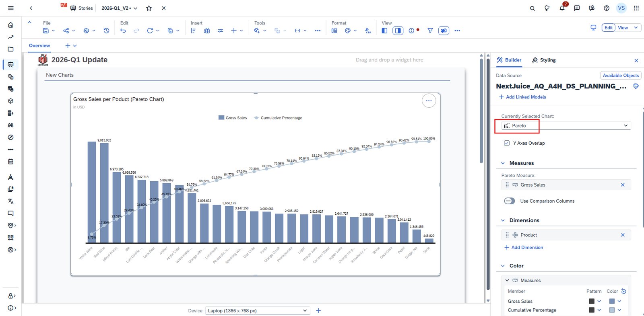
Task: Click the Share icon in File group
Action: 66,31
